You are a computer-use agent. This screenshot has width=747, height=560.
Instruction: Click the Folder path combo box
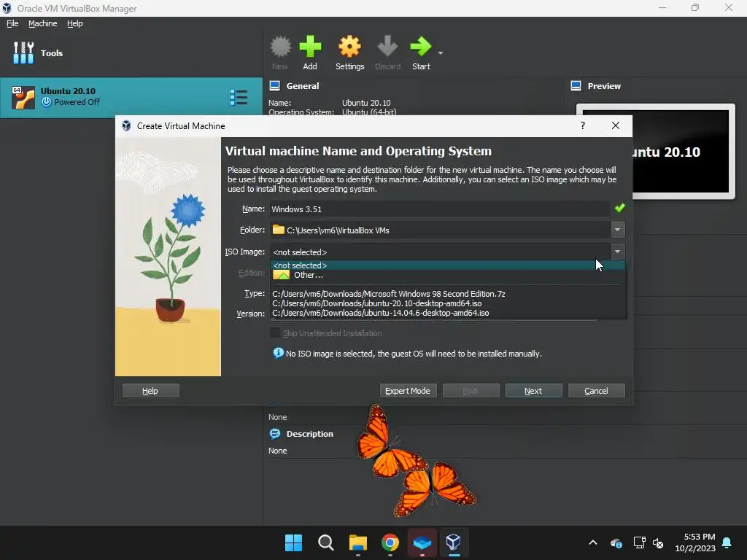coord(440,230)
